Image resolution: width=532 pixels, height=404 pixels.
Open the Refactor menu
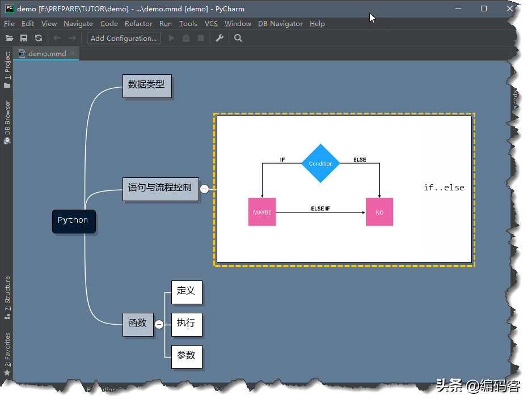tap(138, 24)
